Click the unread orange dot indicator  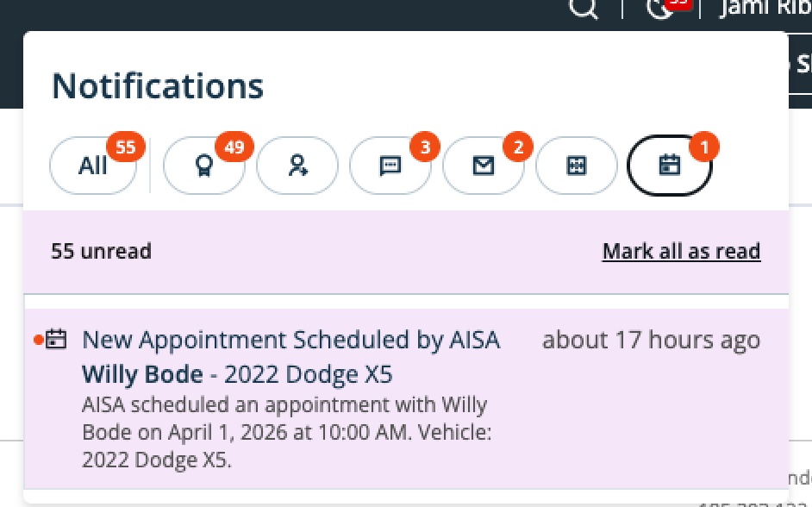(38, 340)
